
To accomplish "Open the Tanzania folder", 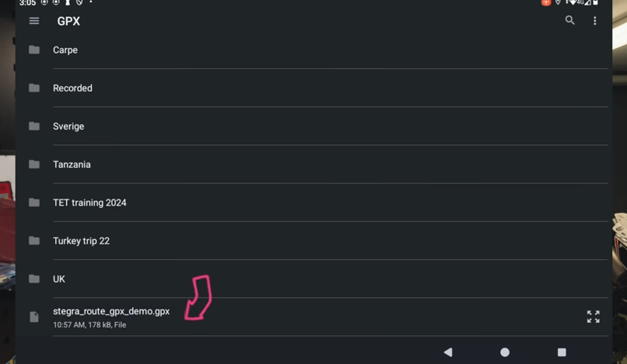I will tap(71, 165).
